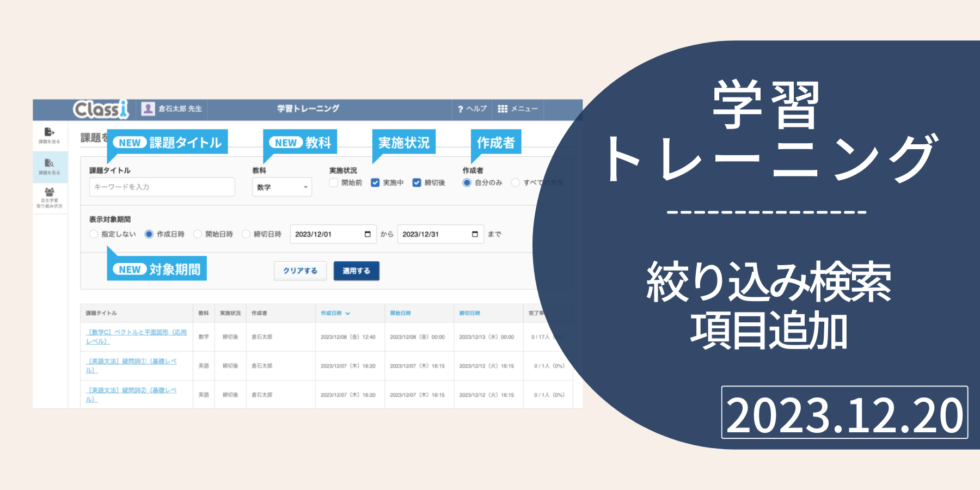Click the 数学 subject cell in first row

[x=204, y=337]
